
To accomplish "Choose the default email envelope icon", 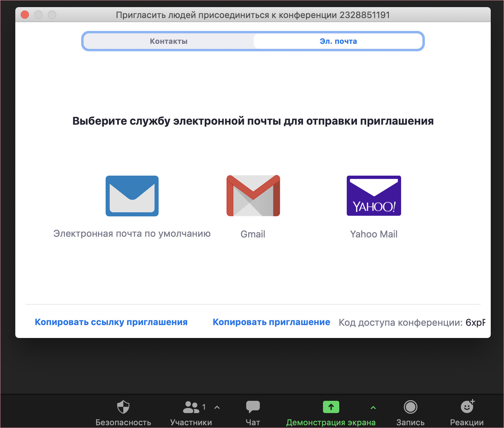I will 132,196.
